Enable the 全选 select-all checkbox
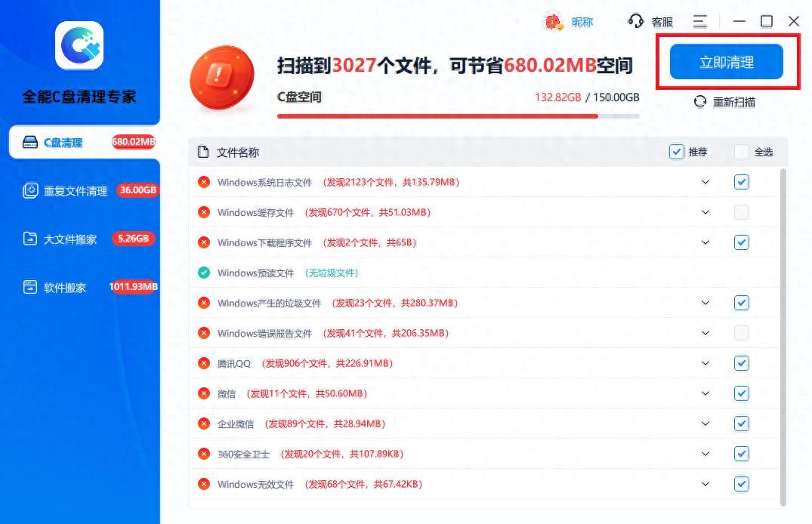The image size is (812, 524). 742,152
